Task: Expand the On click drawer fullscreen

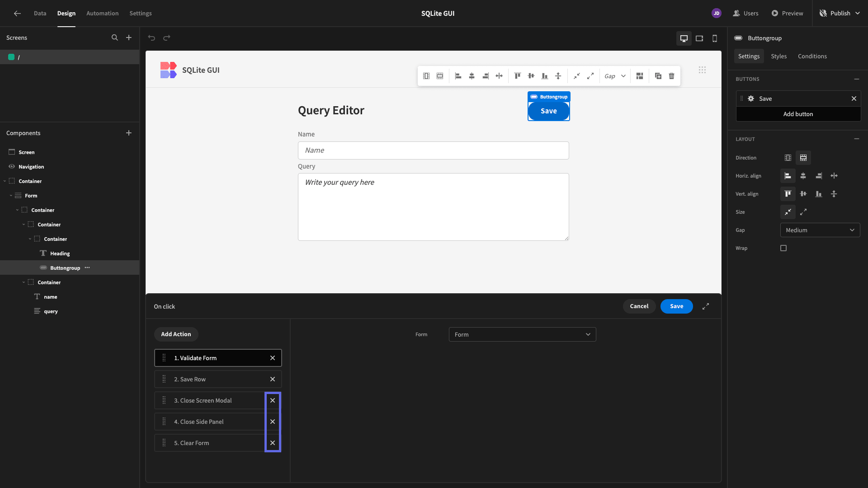Action: [706, 306]
